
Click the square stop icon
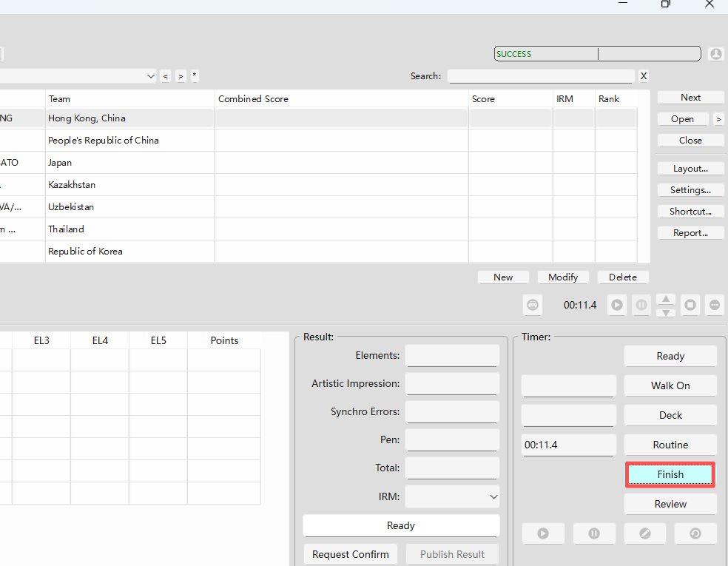coord(690,305)
